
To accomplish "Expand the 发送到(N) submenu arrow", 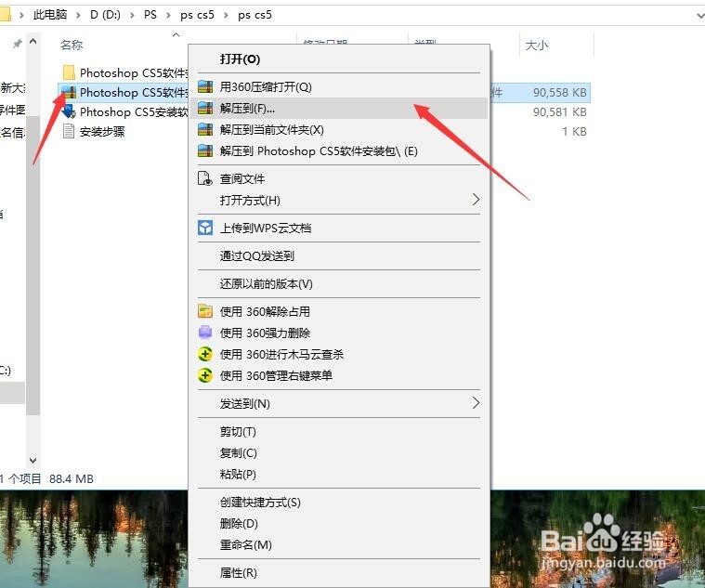I will click(x=476, y=403).
